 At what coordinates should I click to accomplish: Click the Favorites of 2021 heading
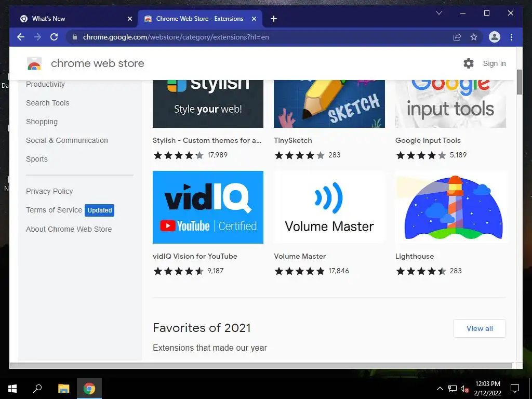coord(202,328)
